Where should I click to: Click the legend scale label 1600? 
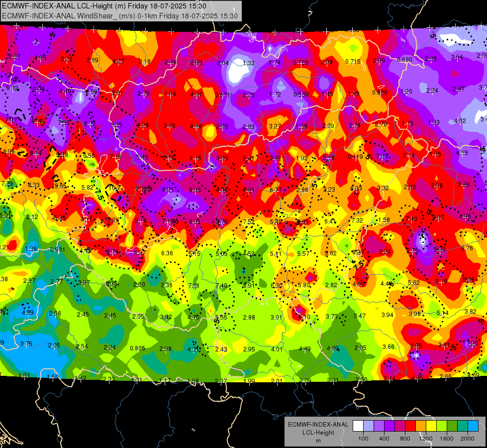coord(446,439)
